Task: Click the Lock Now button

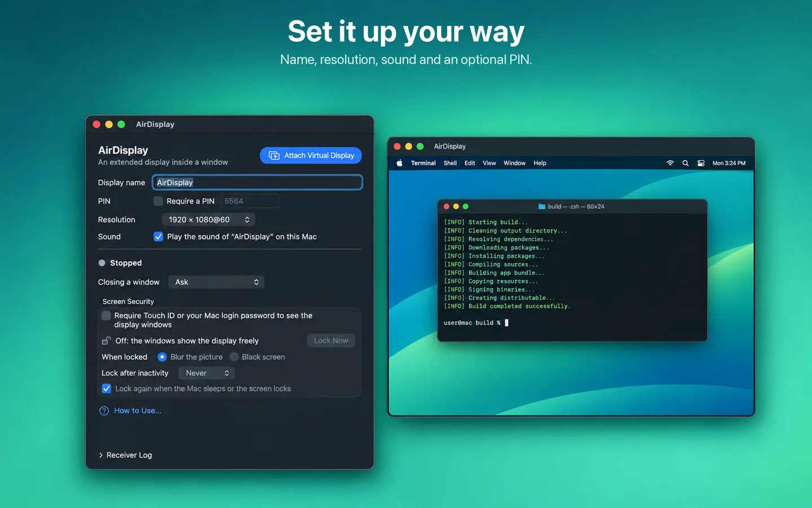Action: pyautogui.click(x=331, y=340)
